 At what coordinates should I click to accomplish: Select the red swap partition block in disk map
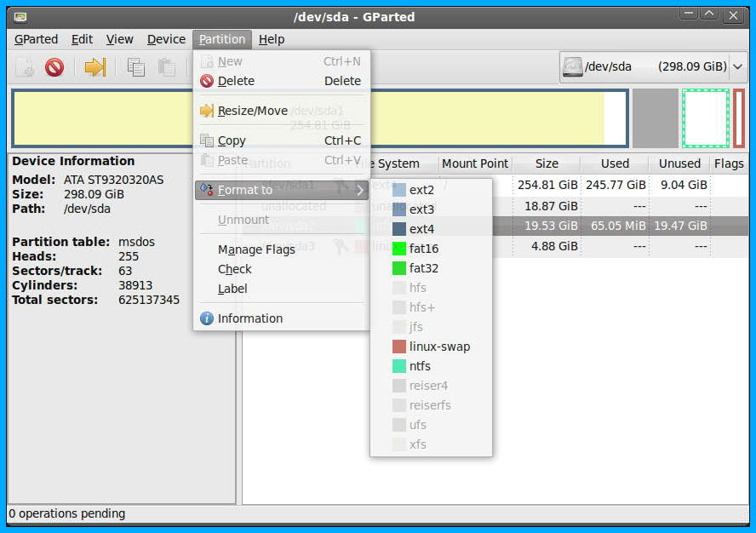(x=739, y=118)
